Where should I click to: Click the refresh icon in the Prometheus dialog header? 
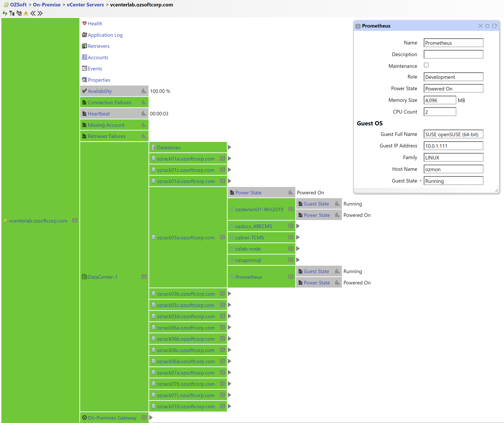[x=495, y=26]
